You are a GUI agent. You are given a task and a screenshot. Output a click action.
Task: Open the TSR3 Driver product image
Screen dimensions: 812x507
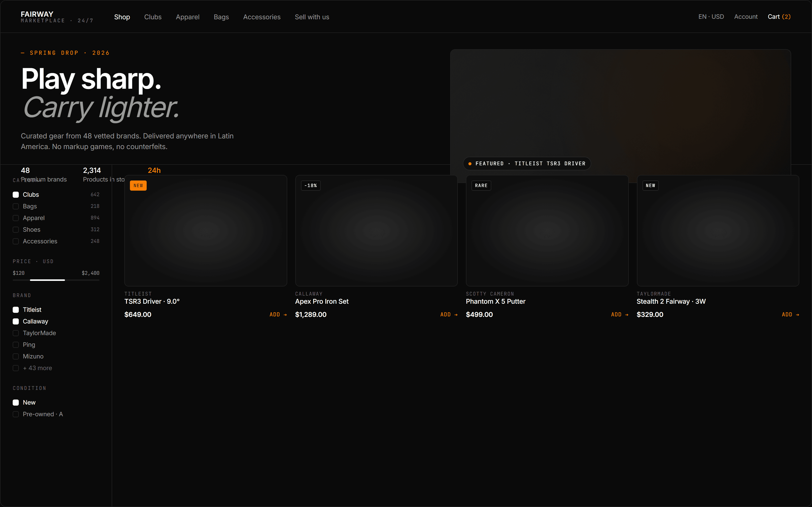[205, 230]
